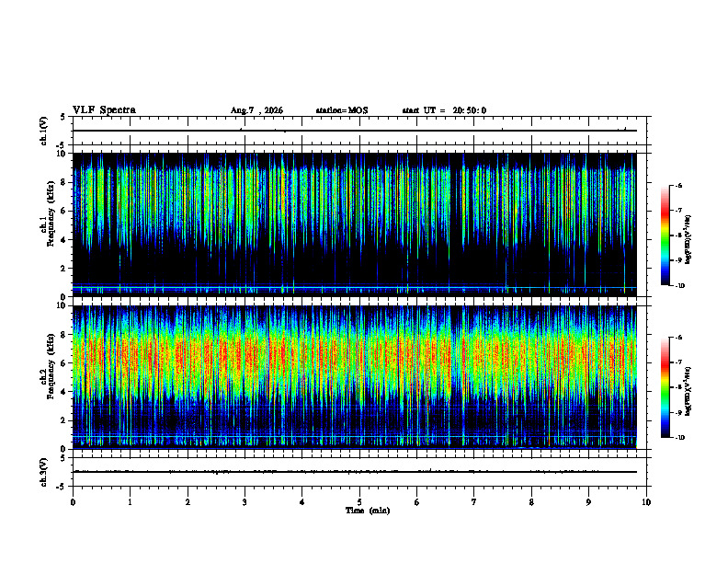Click time axis tick label "3"
Image resolution: width=728 pixels, height=563 pixels.
tap(245, 502)
